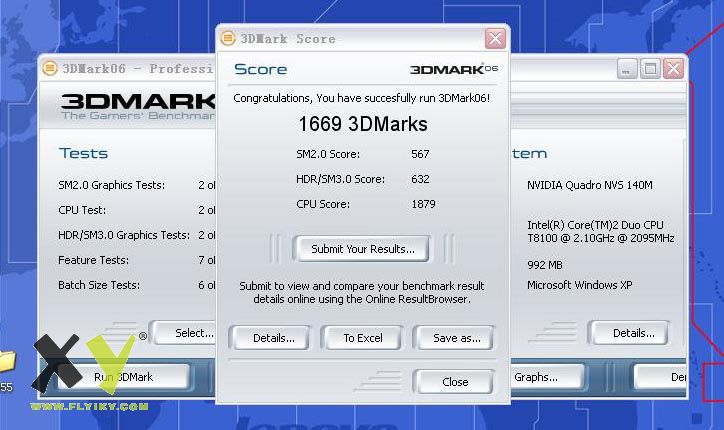
Task: Close the 3DMark06 Professional main window
Action: tap(673, 69)
